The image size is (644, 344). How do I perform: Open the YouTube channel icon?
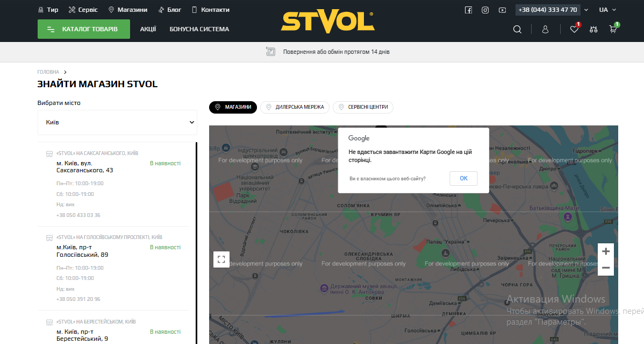point(502,10)
